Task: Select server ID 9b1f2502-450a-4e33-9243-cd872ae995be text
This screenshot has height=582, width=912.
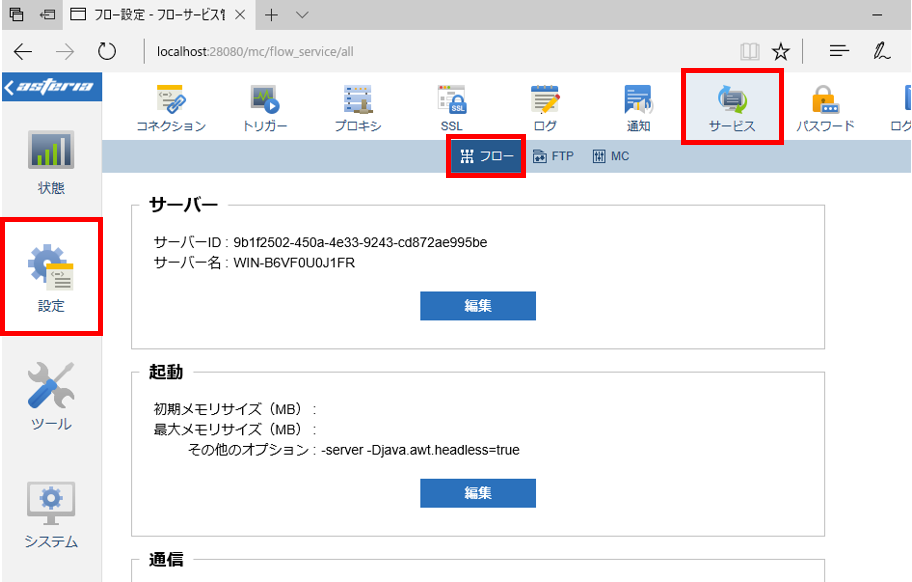Action: (360, 242)
